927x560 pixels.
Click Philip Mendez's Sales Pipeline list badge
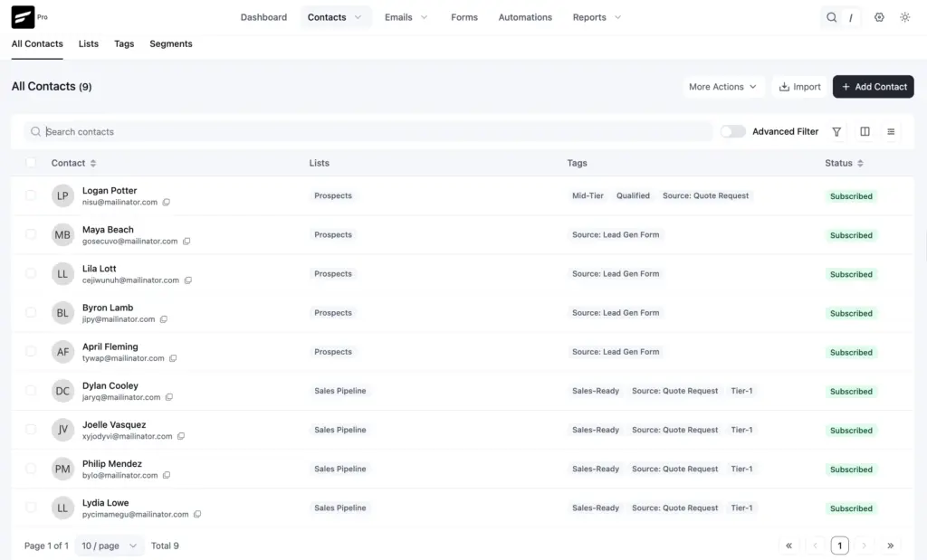pyautogui.click(x=340, y=469)
